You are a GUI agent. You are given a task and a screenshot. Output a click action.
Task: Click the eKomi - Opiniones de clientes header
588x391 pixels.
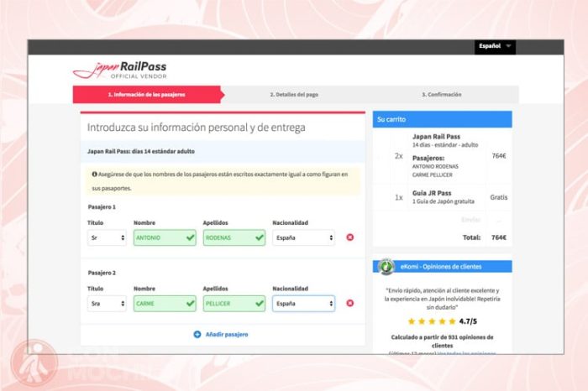coord(442,267)
